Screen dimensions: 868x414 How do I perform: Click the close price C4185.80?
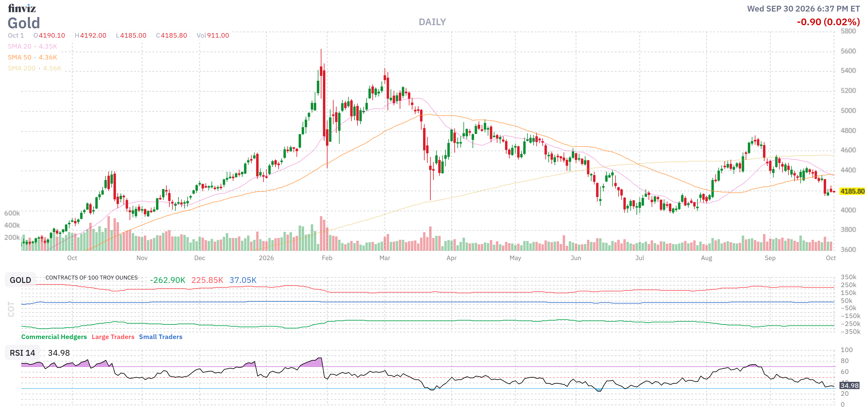[171, 36]
